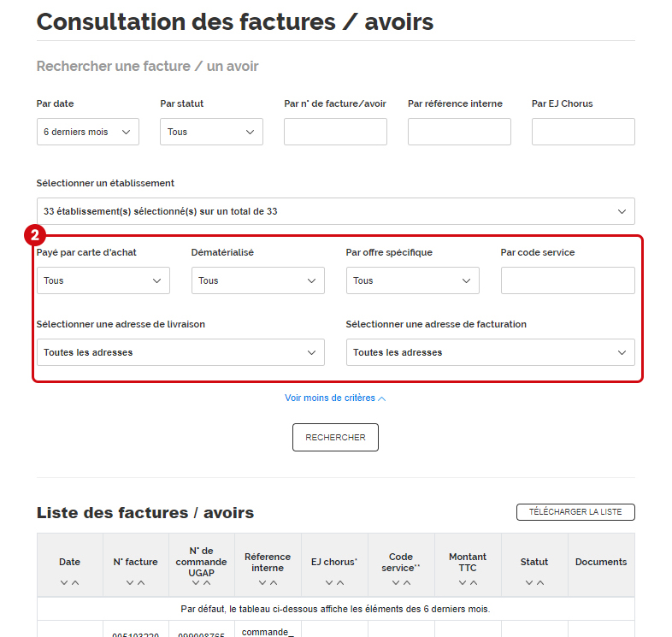672x637 pixels.
Task: Open the Par date dropdown
Action: click(x=87, y=132)
